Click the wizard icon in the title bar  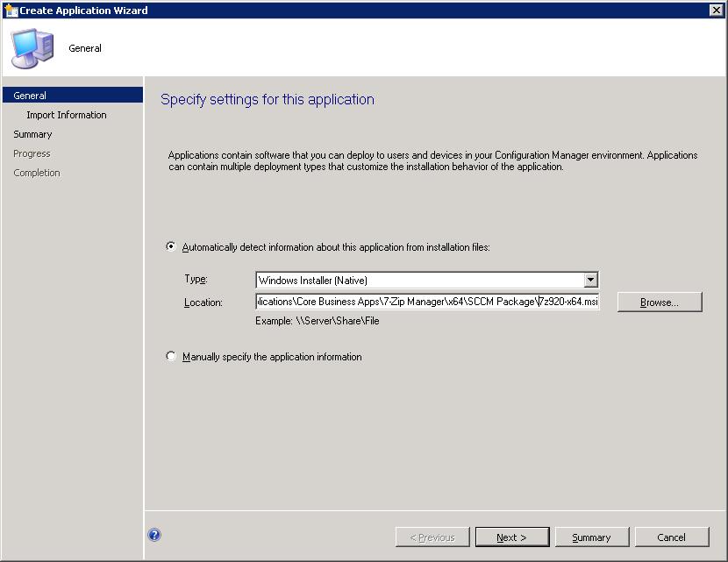tap(11, 11)
